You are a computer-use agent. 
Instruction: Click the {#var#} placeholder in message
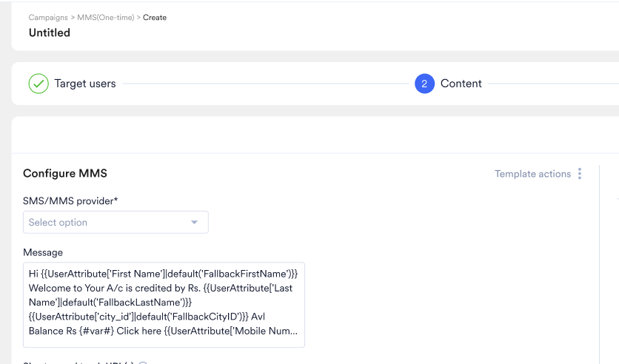pyautogui.click(x=97, y=331)
